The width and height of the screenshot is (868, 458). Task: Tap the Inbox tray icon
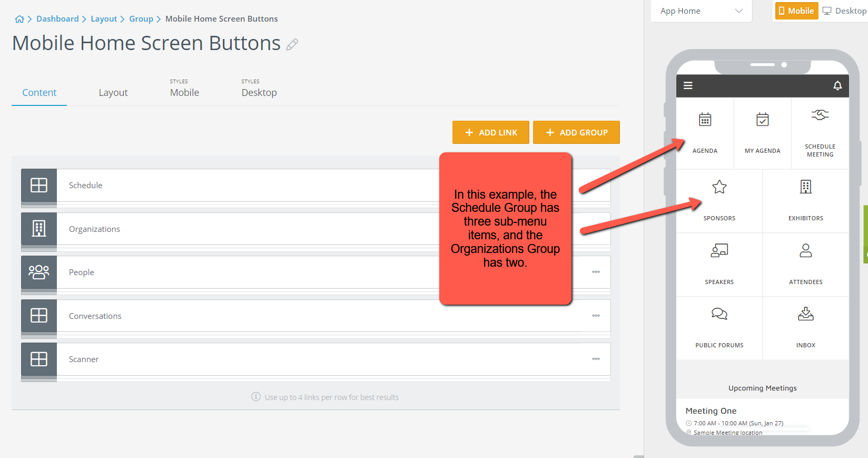click(x=806, y=314)
